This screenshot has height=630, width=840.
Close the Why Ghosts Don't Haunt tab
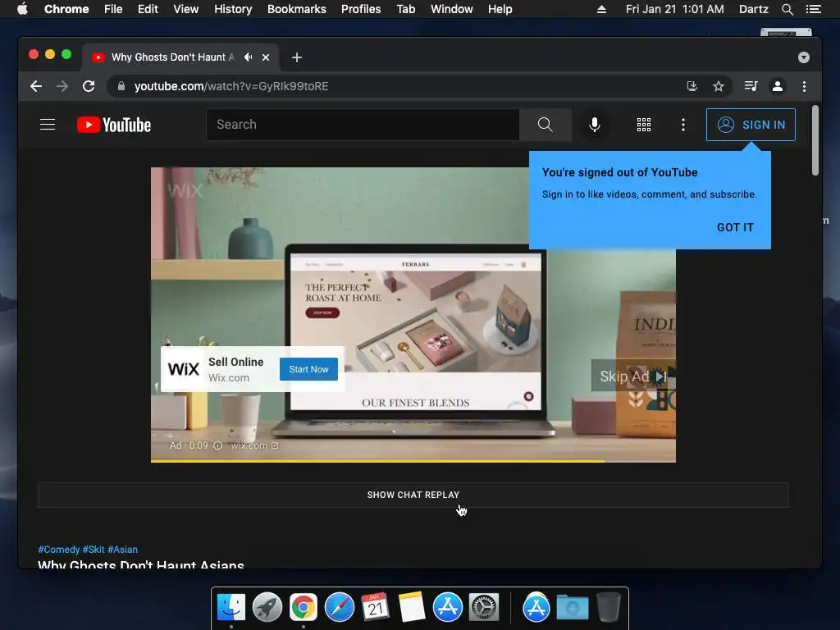266,57
